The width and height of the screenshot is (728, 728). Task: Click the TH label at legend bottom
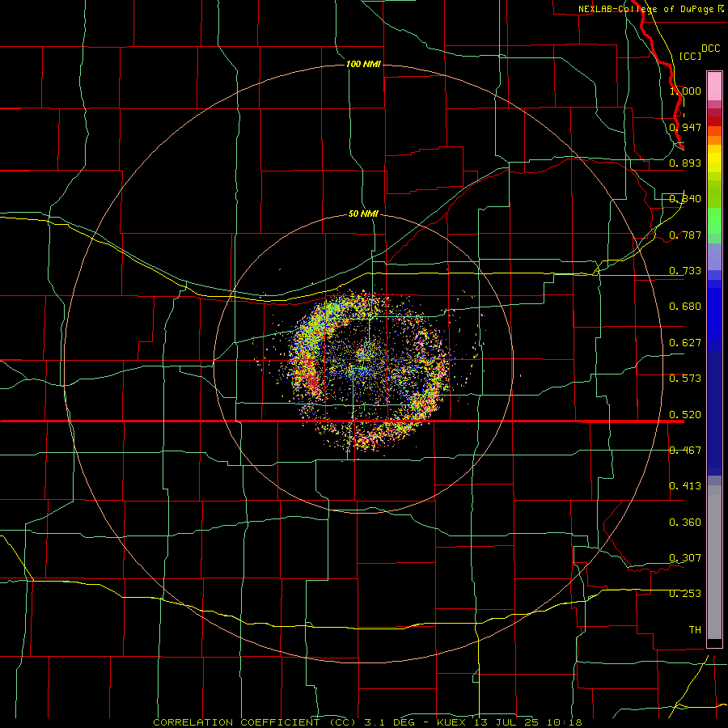(695, 630)
